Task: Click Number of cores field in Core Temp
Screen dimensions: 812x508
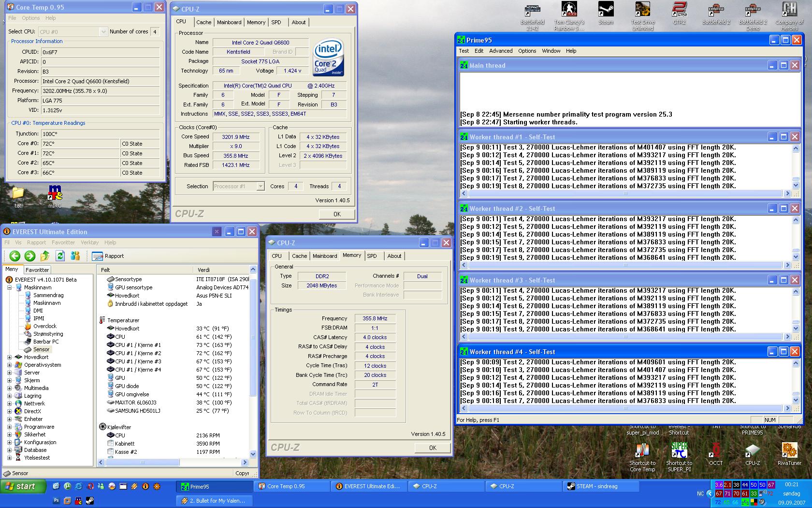Action: pyautogui.click(x=155, y=31)
